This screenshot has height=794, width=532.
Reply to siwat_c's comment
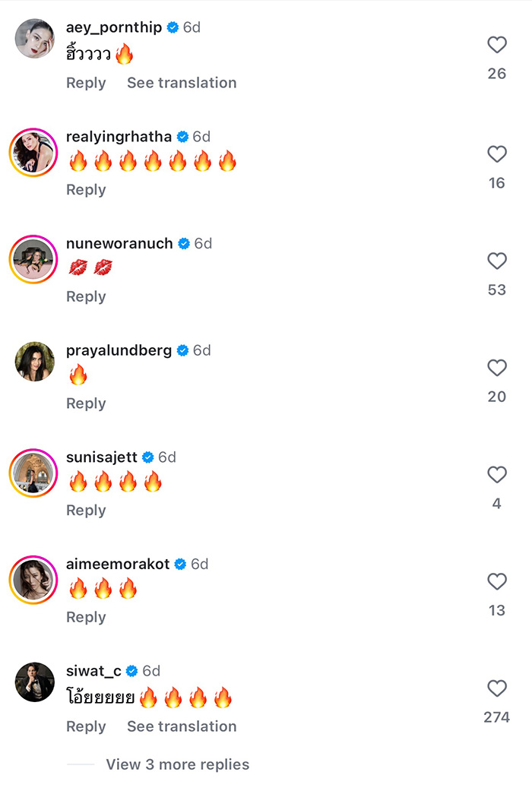(85, 727)
